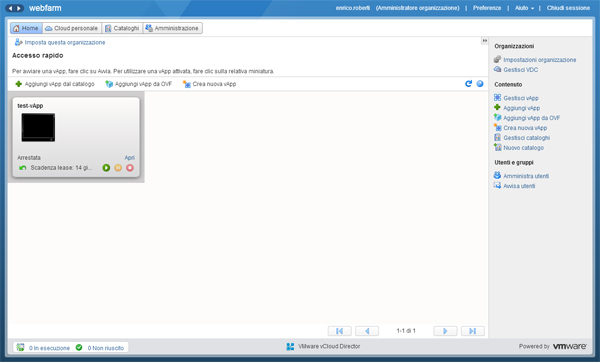
Task: Click the Gestisci VDC cloud icon
Action: (497, 69)
